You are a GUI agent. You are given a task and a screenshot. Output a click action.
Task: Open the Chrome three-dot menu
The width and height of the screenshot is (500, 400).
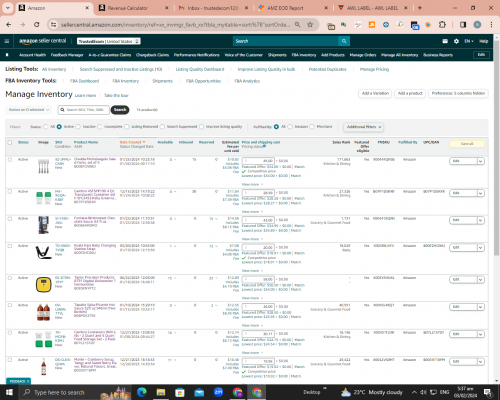click(491, 25)
